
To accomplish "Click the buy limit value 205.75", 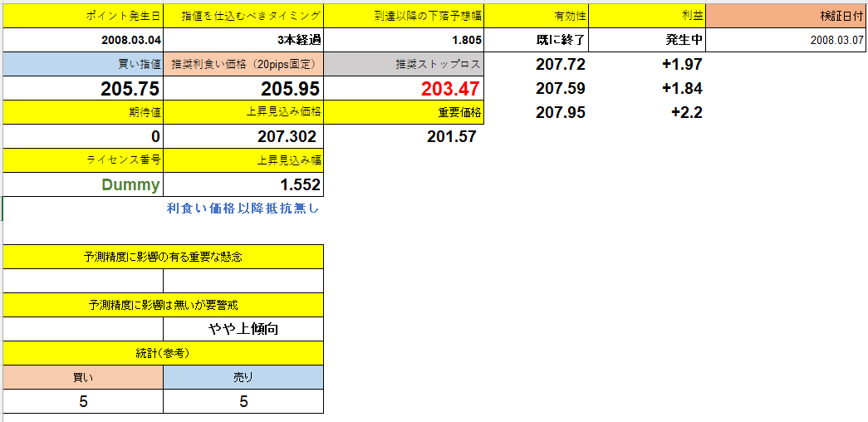I will click(83, 88).
